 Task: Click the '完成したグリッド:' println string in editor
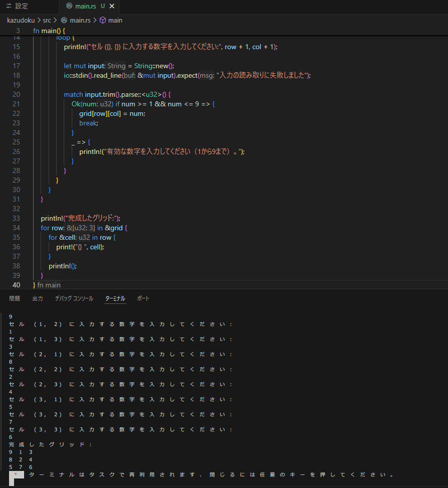point(91,218)
